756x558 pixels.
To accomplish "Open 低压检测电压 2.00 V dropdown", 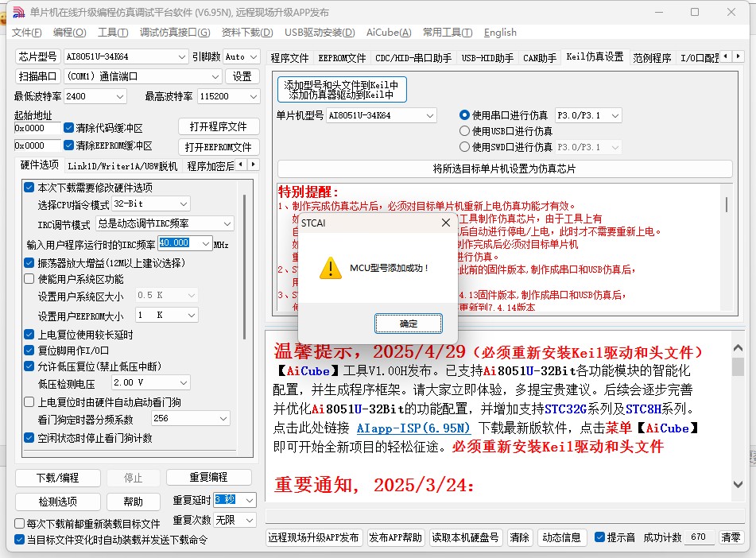I will coord(150,382).
